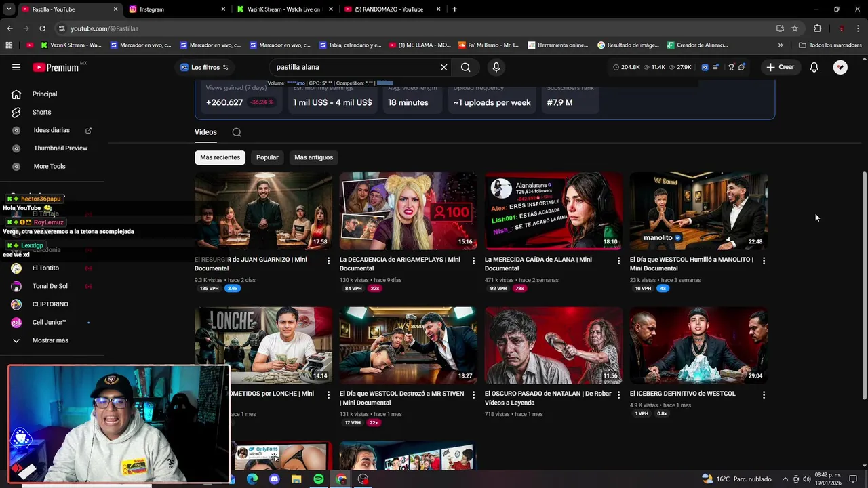Open Discord from the taskbar
The height and width of the screenshot is (488, 868).
click(x=274, y=479)
